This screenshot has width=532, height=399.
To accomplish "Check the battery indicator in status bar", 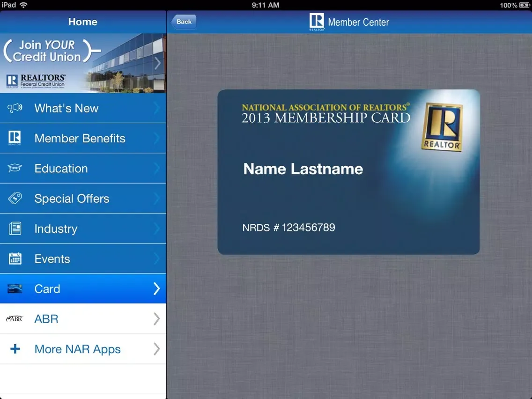I will [x=525, y=5].
